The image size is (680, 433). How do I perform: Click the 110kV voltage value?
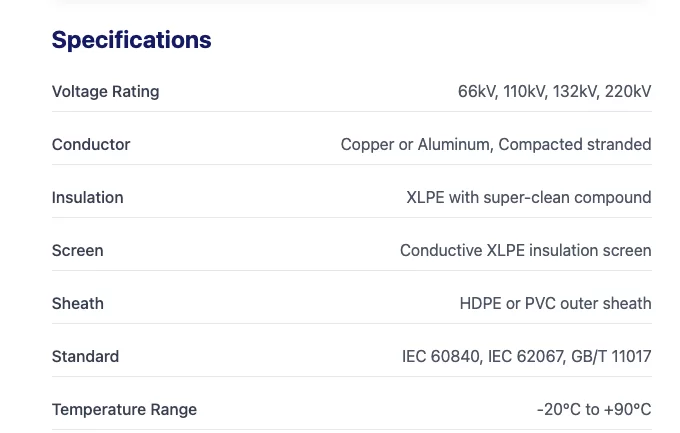click(x=525, y=92)
